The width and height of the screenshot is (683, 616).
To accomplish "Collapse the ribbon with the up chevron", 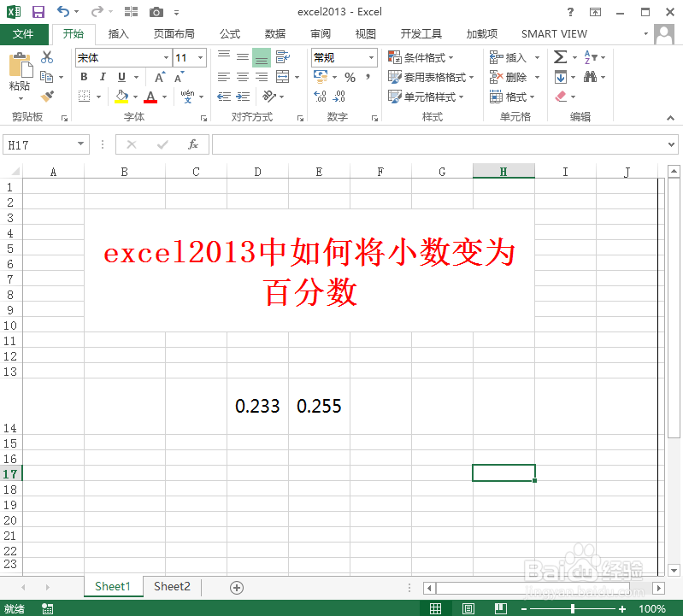I will (670, 118).
